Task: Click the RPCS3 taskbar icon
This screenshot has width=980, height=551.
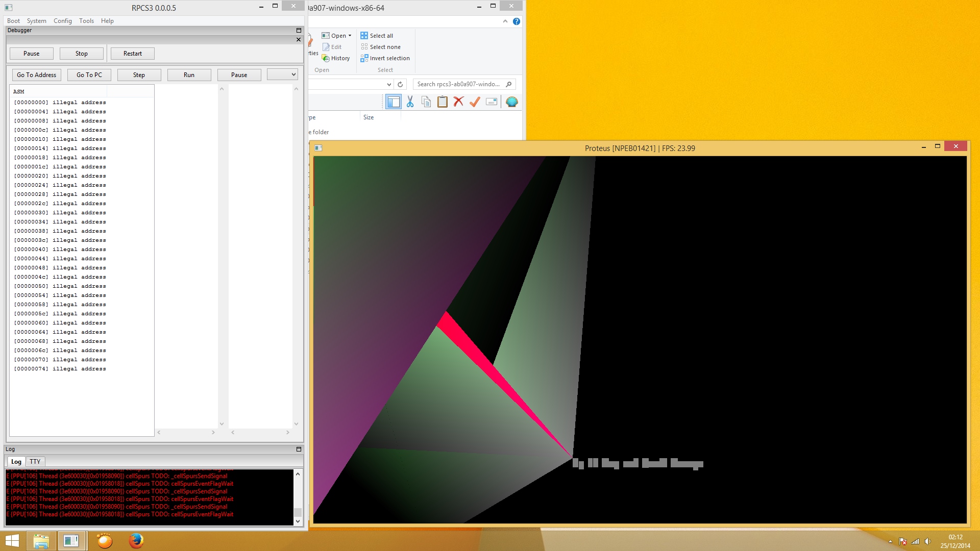Action: [71, 541]
